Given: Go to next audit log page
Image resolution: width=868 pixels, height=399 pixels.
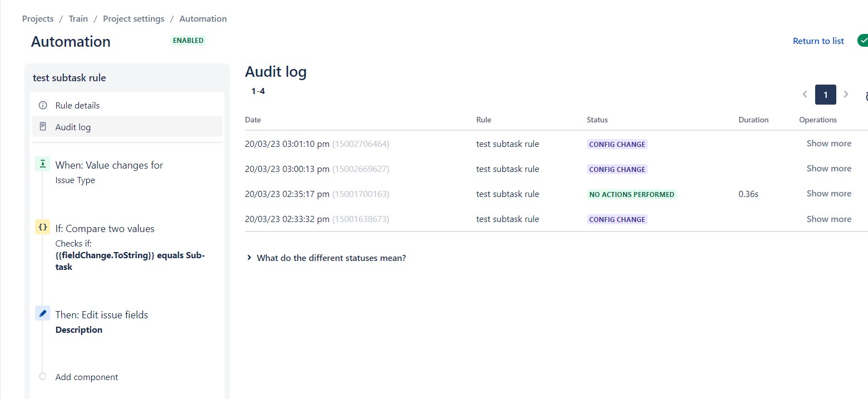Looking at the screenshot, I should pyautogui.click(x=846, y=95).
